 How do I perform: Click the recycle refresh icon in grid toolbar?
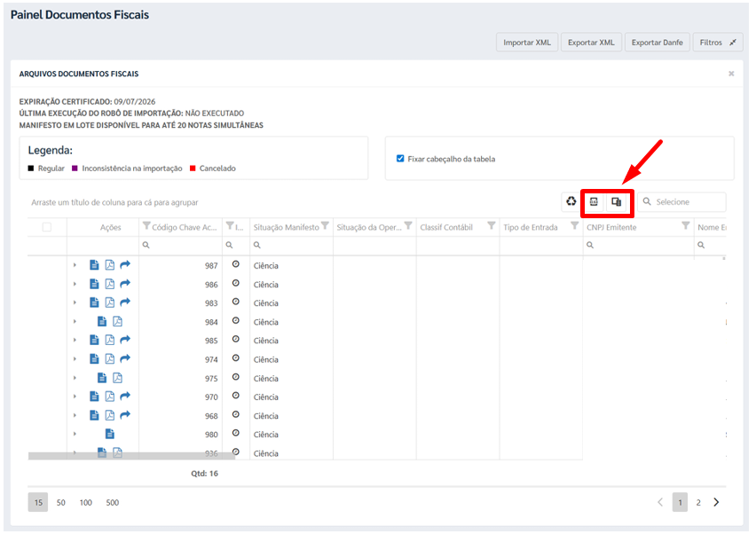coord(571,201)
